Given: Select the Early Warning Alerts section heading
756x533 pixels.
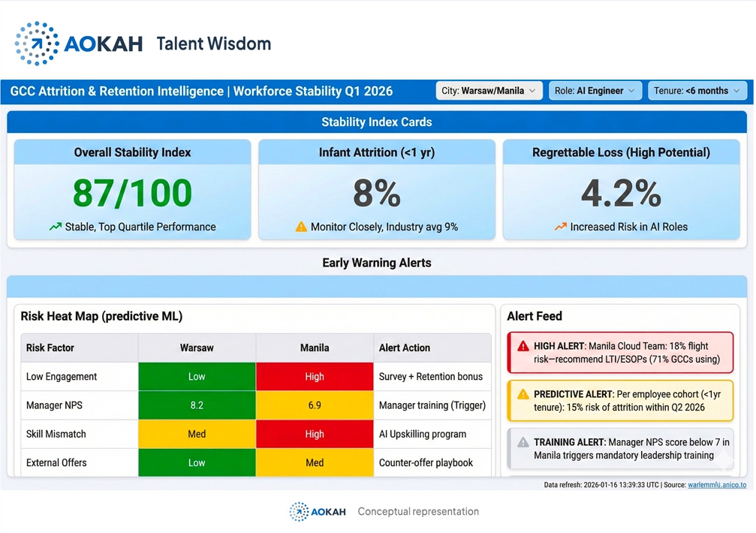Looking at the screenshot, I should (377, 263).
